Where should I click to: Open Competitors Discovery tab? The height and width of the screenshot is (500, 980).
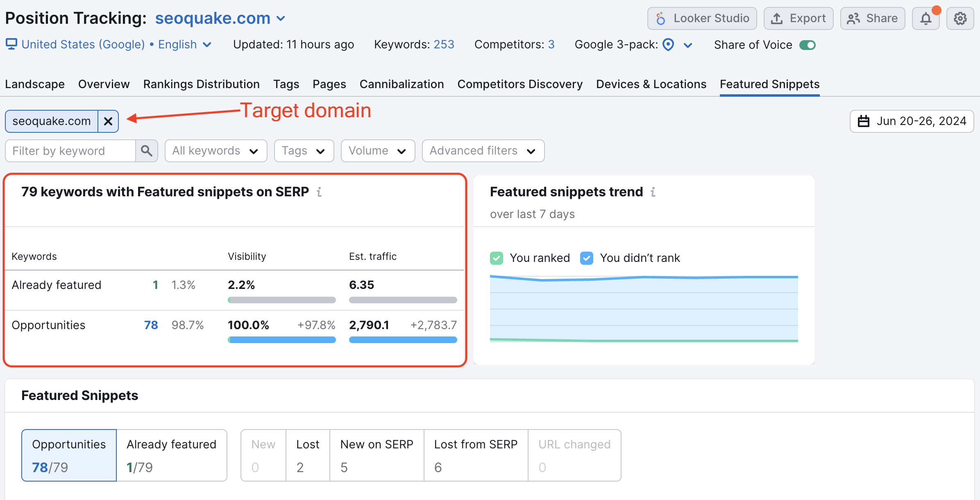coord(520,84)
